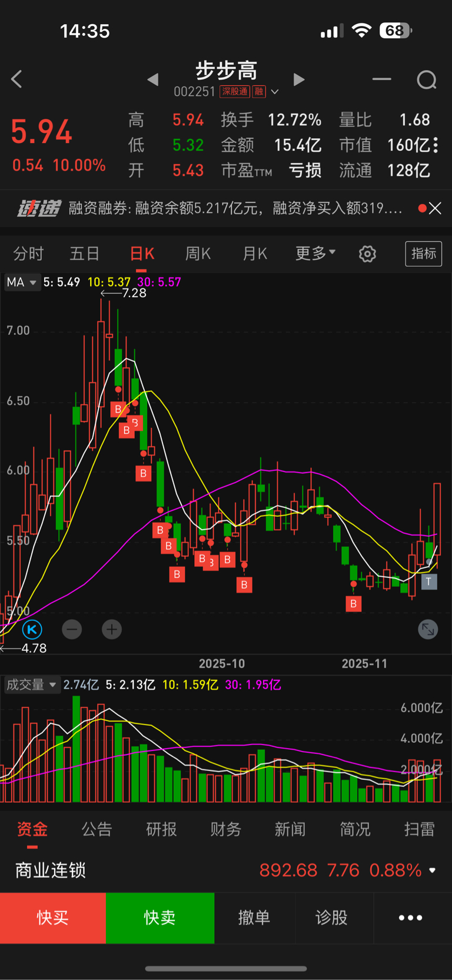This screenshot has height=980, width=452.
Task: Select the 资金 tab
Action: point(32,829)
